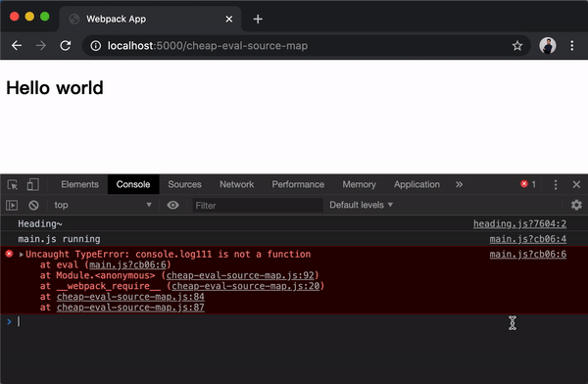Click the Uncaught TypeError message text

(168, 255)
